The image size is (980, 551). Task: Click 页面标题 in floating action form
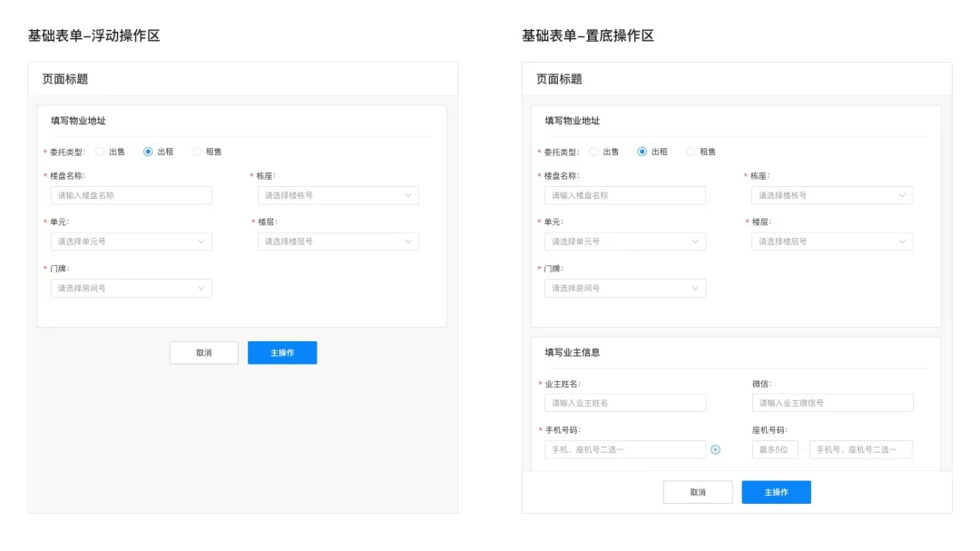coord(65,80)
